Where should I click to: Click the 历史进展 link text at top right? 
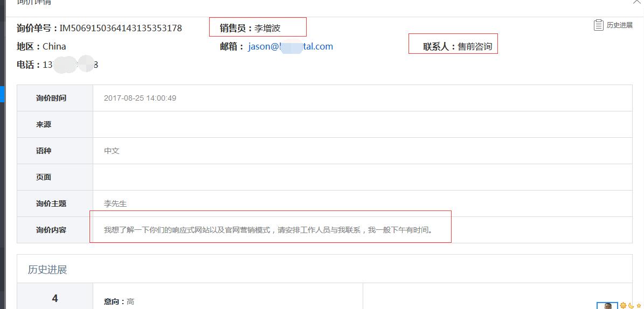[619, 25]
